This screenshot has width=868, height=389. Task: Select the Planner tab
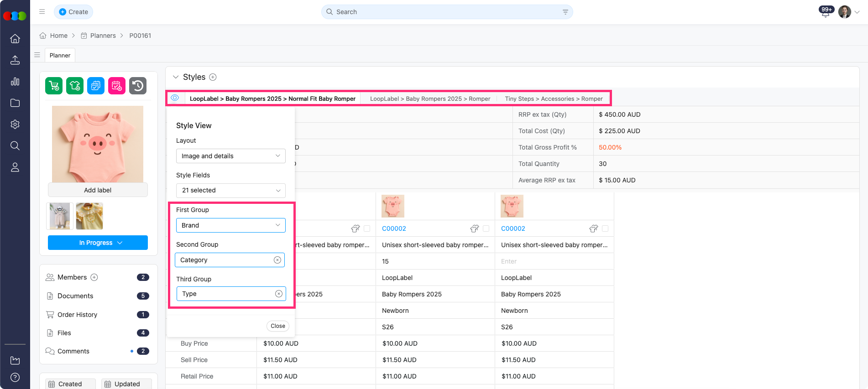(x=60, y=55)
